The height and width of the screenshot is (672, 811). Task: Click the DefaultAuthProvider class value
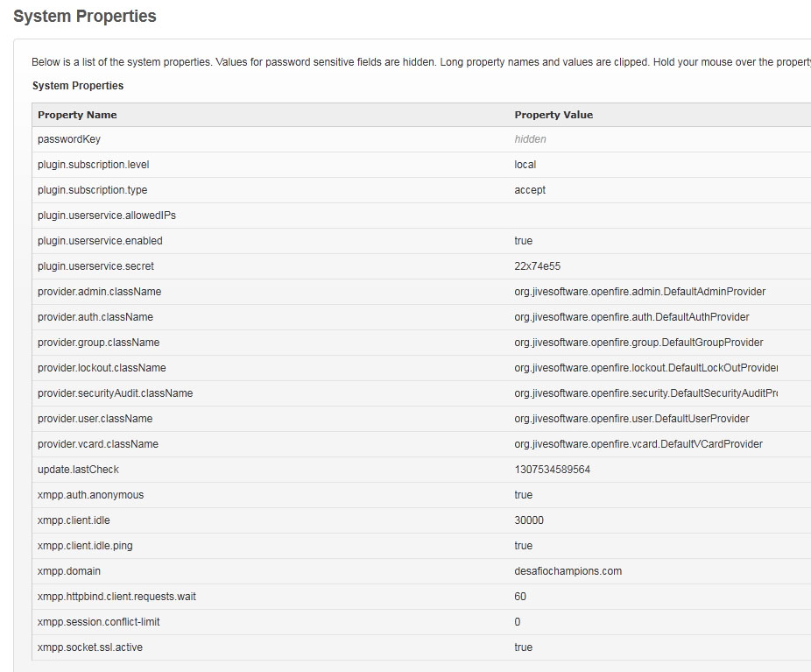pyautogui.click(x=631, y=316)
